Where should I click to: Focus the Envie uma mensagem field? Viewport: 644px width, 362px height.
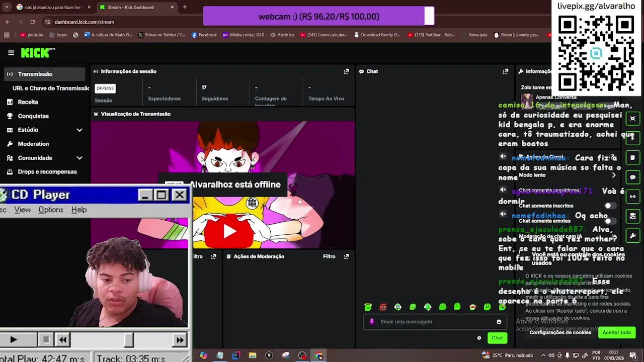click(x=435, y=322)
